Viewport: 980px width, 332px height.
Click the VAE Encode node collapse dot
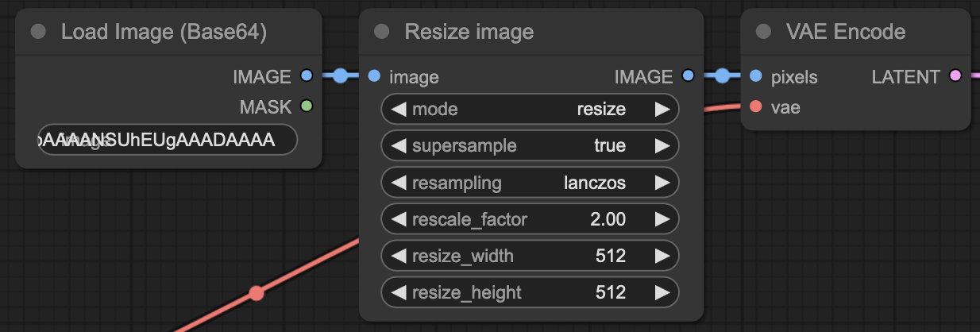click(763, 32)
